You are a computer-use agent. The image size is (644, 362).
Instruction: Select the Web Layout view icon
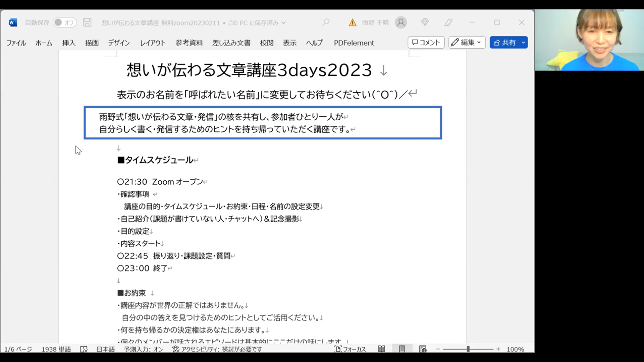click(423, 349)
